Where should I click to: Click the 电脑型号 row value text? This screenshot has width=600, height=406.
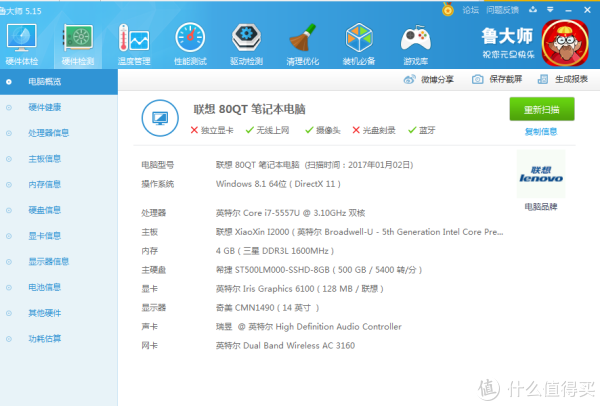coord(315,165)
